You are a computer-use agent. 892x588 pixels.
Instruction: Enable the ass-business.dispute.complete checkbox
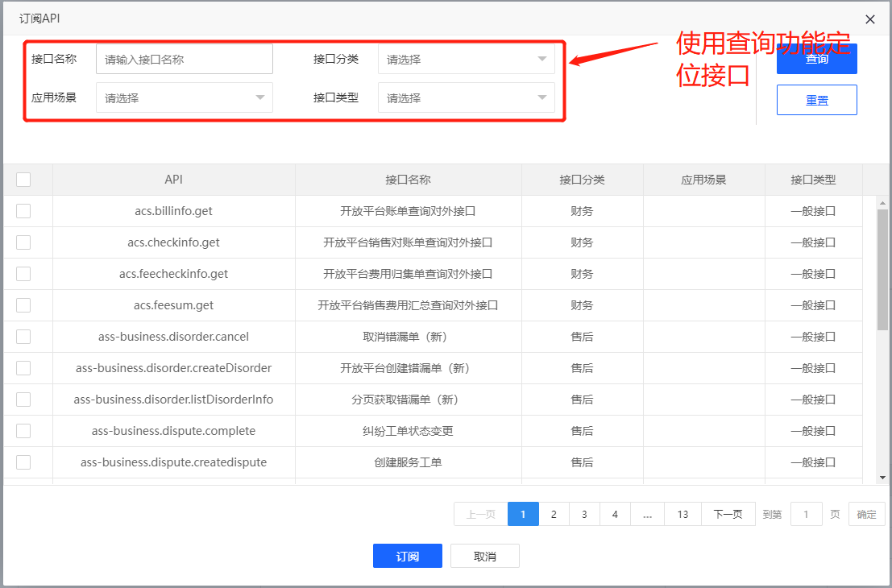tap(23, 430)
